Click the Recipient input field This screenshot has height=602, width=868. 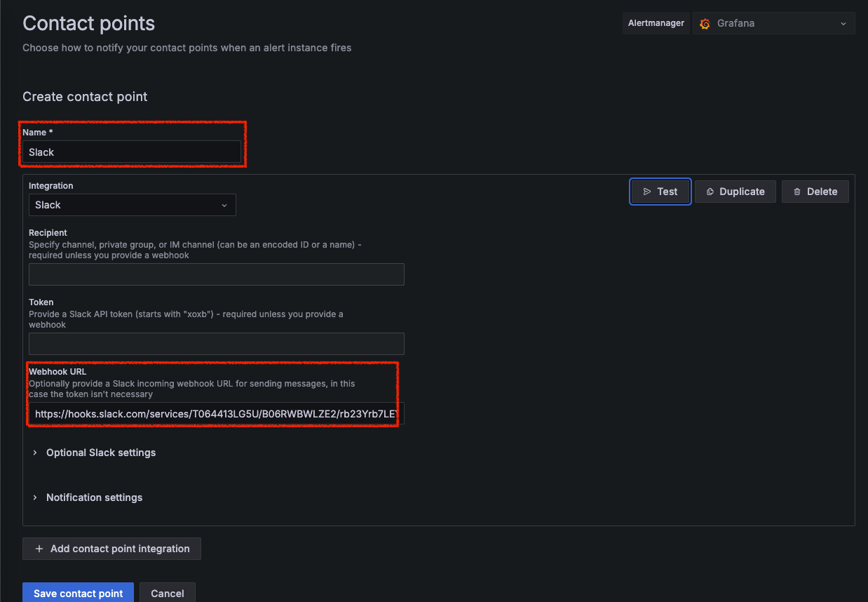217,274
